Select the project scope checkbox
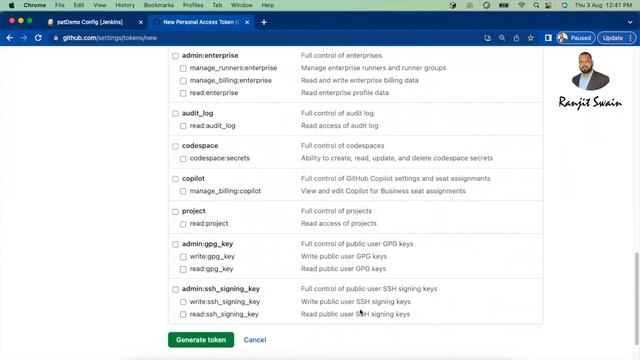The image size is (640, 360). (x=175, y=211)
